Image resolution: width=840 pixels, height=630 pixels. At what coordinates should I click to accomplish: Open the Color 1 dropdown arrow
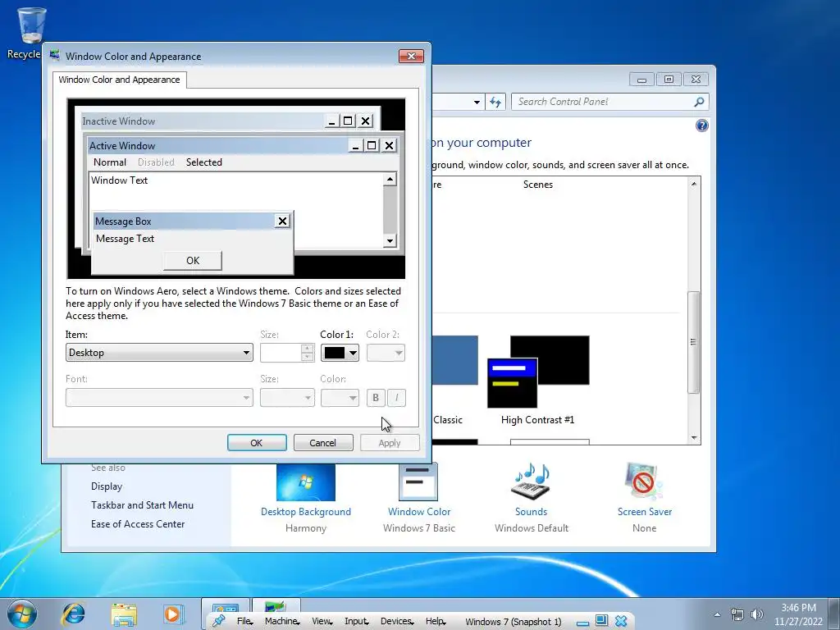coord(353,353)
